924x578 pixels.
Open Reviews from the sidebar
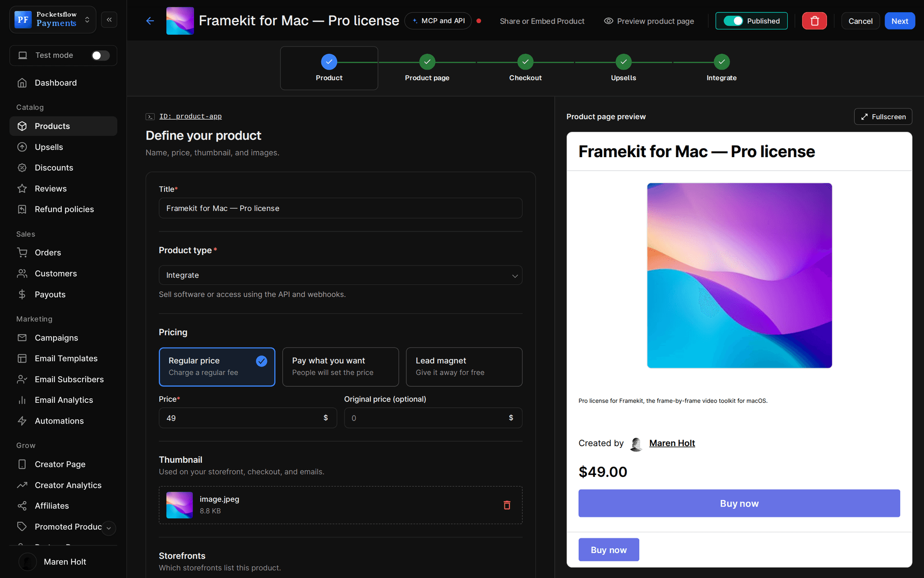point(63,188)
